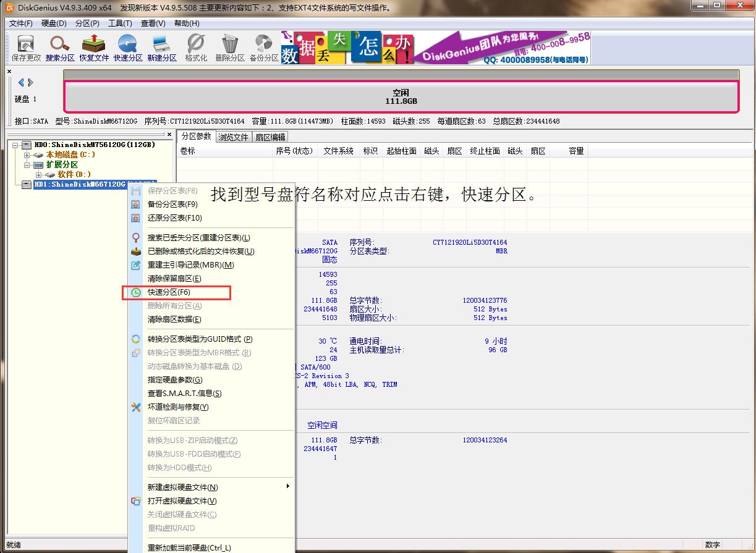The height and width of the screenshot is (553, 756).
Task: Choose Specify Disk Parameters (指定硬盘参数) item
Action: pyautogui.click(x=211, y=379)
